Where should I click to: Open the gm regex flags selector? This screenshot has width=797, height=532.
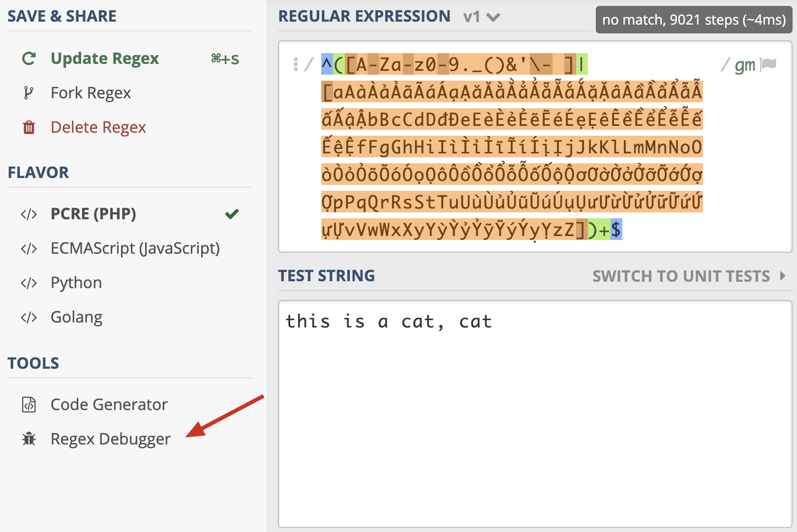[744, 65]
